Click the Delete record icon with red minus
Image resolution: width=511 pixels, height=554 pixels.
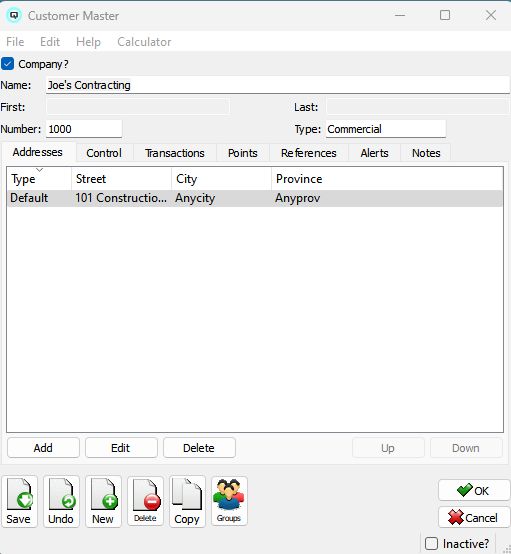coord(145,501)
